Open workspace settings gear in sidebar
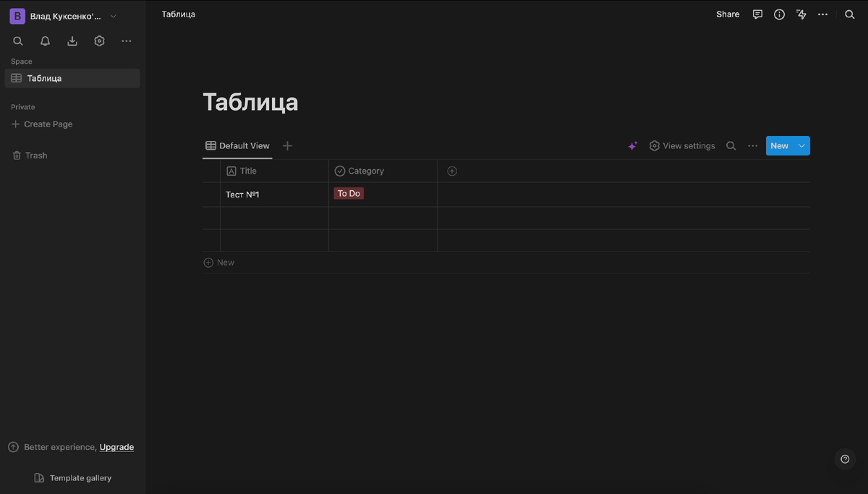 click(x=100, y=41)
